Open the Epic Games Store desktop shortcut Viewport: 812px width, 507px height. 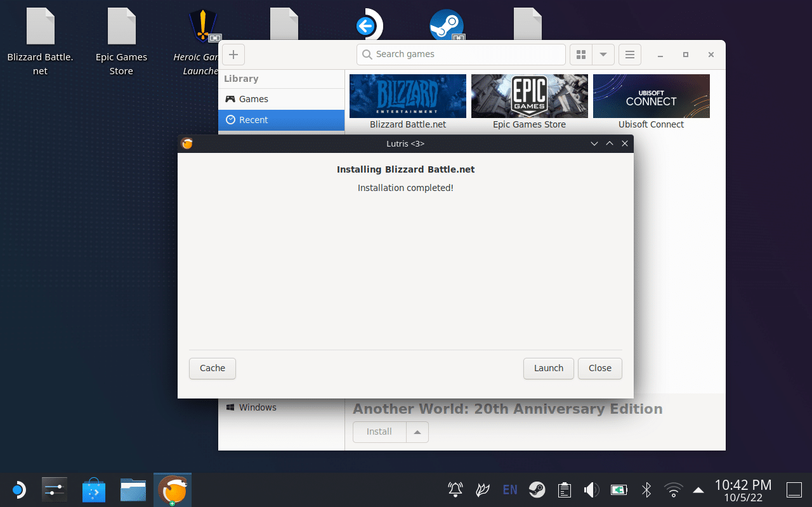tap(121, 42)
